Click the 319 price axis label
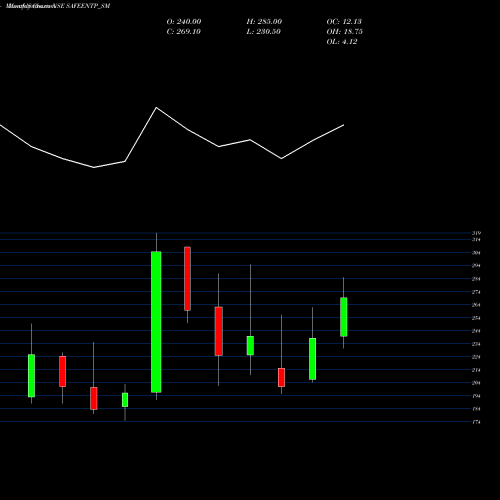This screenshot has height=500, width=500. pos(476,233)
